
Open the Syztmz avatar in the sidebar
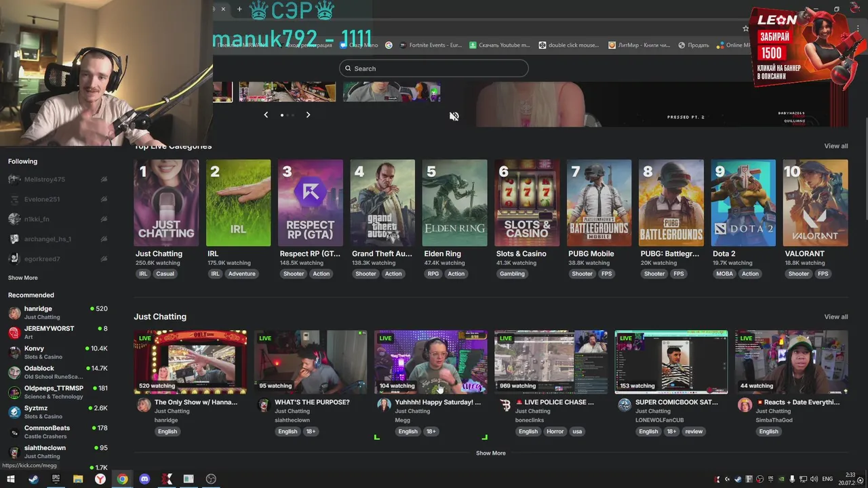(14, 412)
